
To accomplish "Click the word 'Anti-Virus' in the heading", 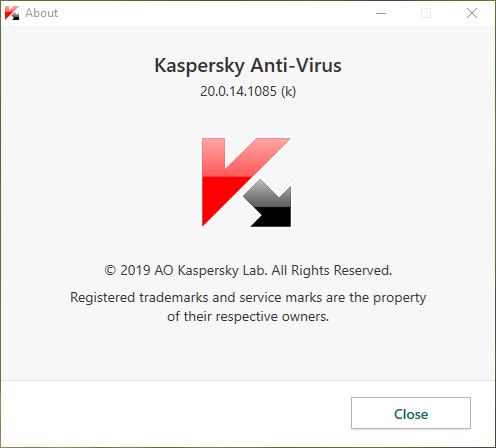I will [x=296, y=65].
